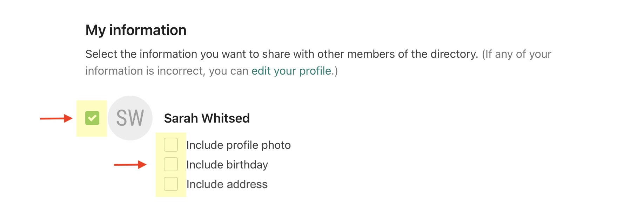This screenshot has width=644, height=207.
Task: Click the word "Sarah" in the member name
Action: click(x=181, y=118)
